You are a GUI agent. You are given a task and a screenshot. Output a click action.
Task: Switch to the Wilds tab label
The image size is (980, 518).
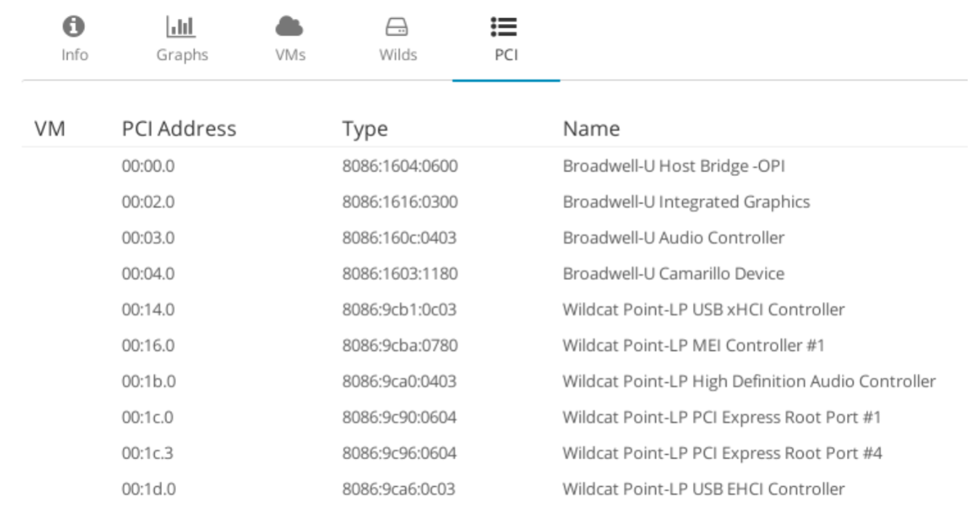click(398, 55)
